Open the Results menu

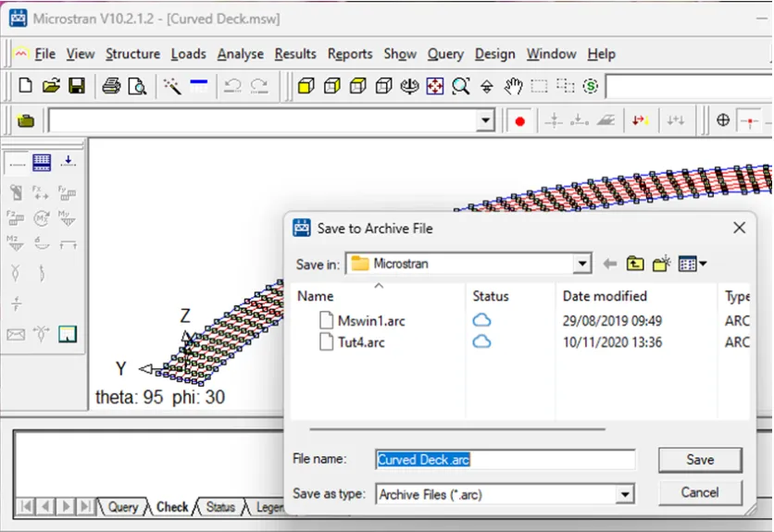pyautogui.click(x=295, y=54)
